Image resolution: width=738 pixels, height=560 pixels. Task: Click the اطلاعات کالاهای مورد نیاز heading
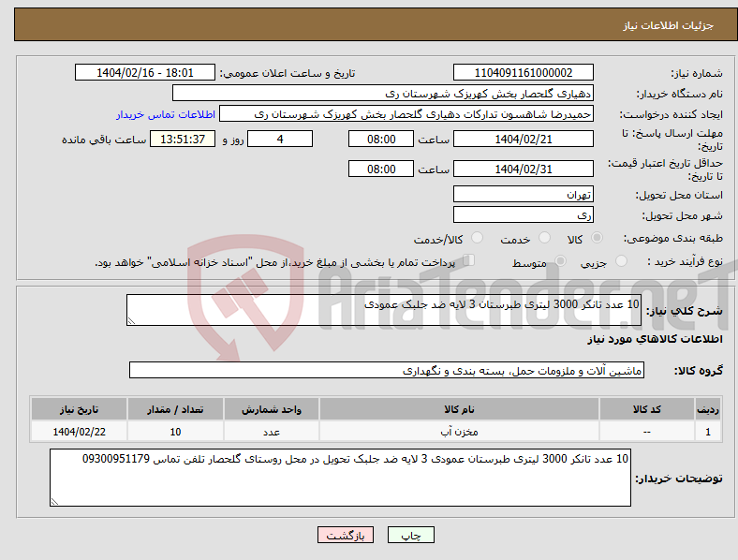click(x=655, y=339)
